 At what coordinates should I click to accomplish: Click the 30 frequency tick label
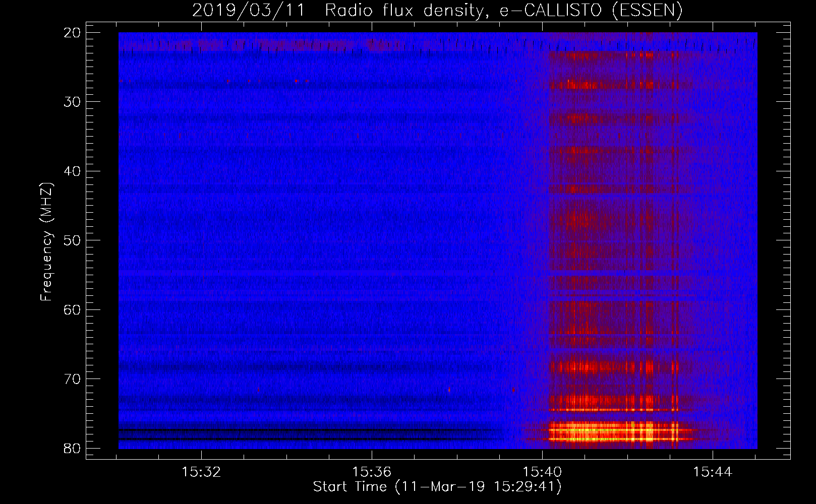[x=73, y=102]
